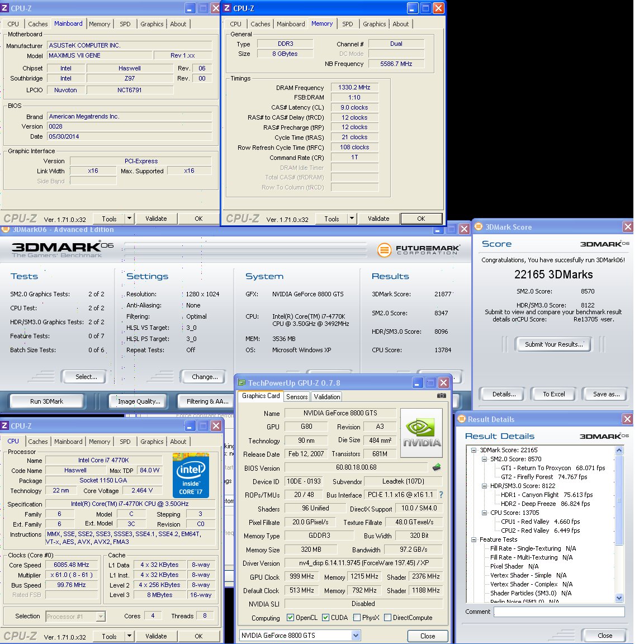Open Image Quality settings in 3DMark06
The image size is (644, 644).
coord(139,401)
